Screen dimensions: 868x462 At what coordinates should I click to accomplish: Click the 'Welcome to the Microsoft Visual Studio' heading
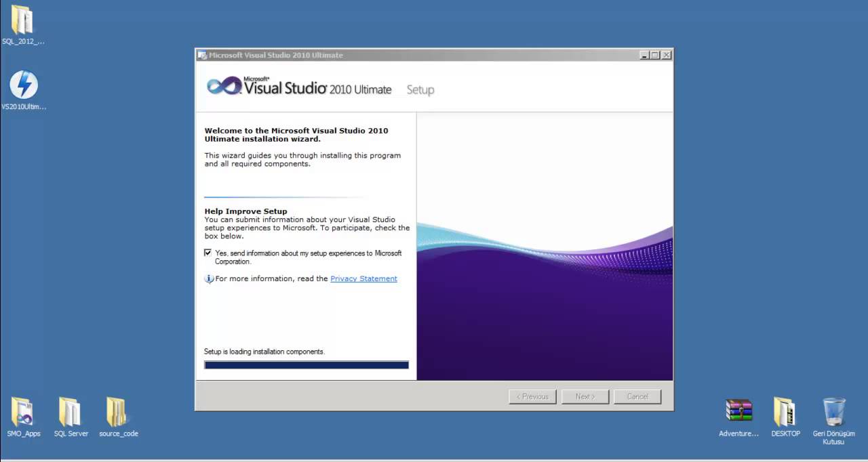click(x=296, y=135)
